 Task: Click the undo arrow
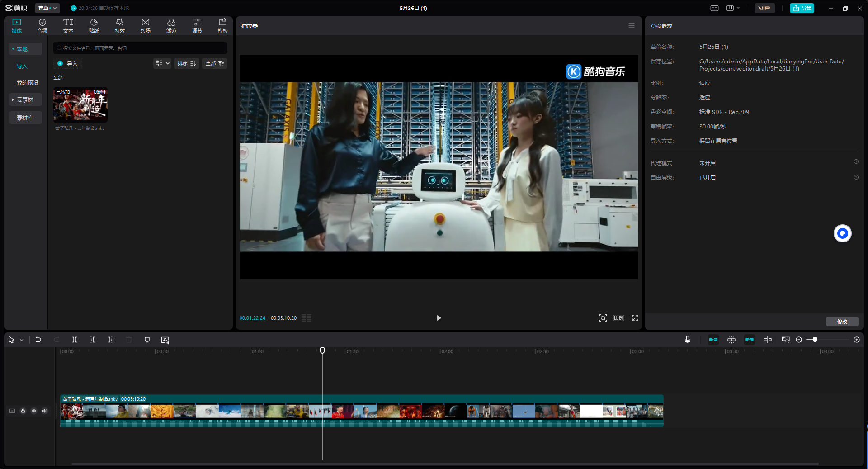[38, 340]
